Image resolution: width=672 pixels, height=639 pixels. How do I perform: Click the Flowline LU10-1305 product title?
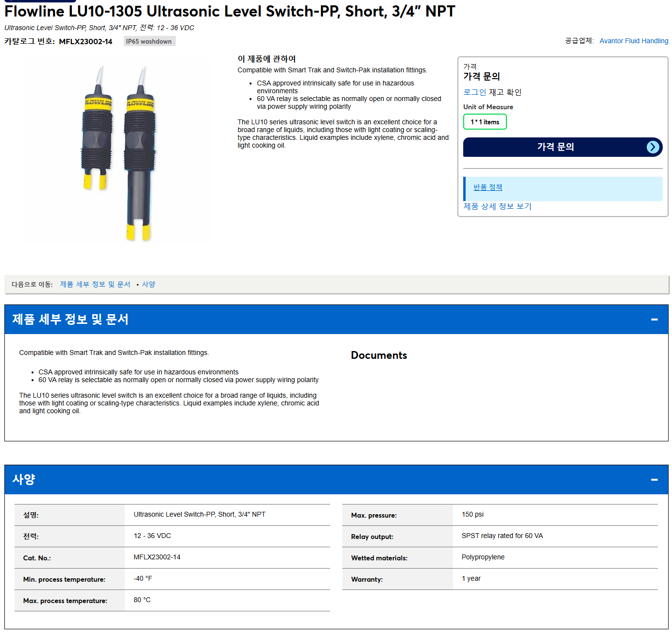[x=230, y=11]
